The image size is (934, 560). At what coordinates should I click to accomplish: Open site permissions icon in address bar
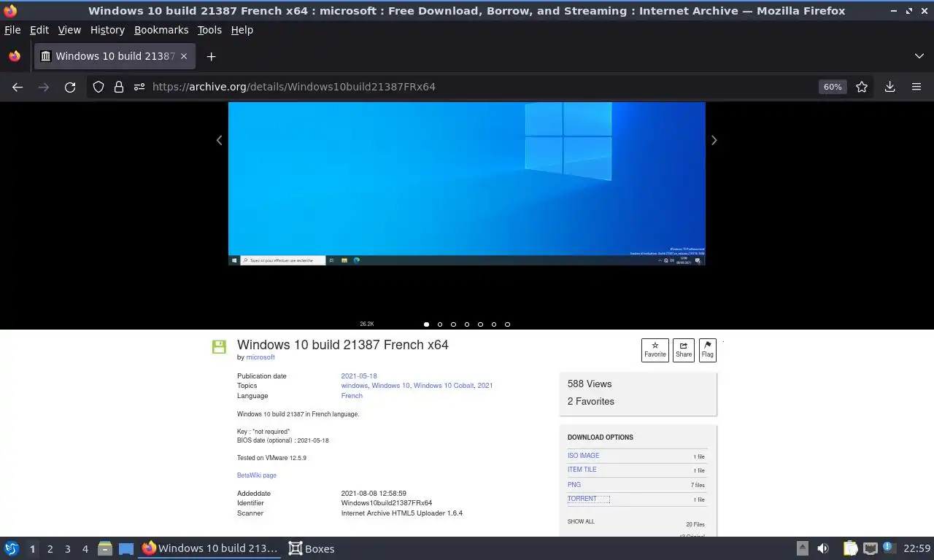[x=139, y=87]
